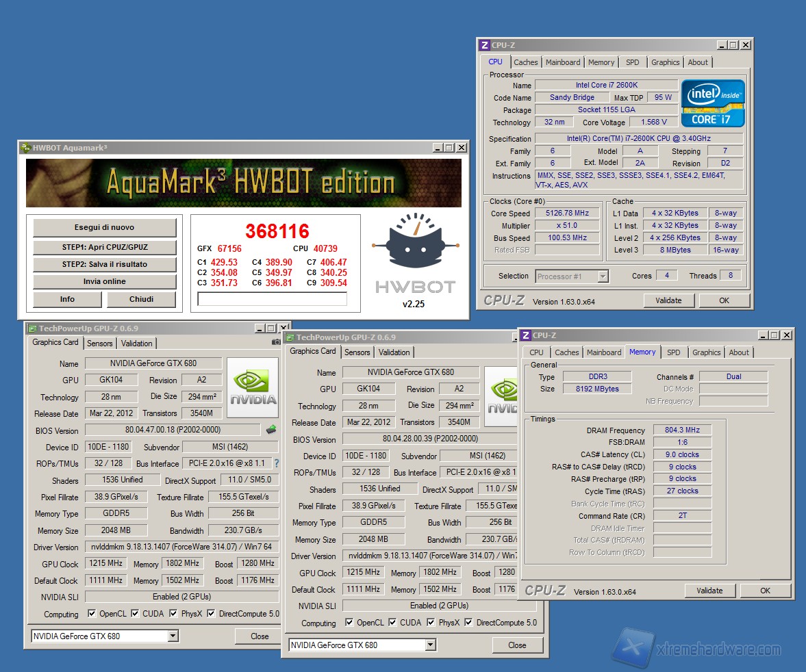The width and height of the screenshot is (806, 672).
Task: Click the Intel Core i7 logo in CPU-Z
Action: click(x=713, y=103)
